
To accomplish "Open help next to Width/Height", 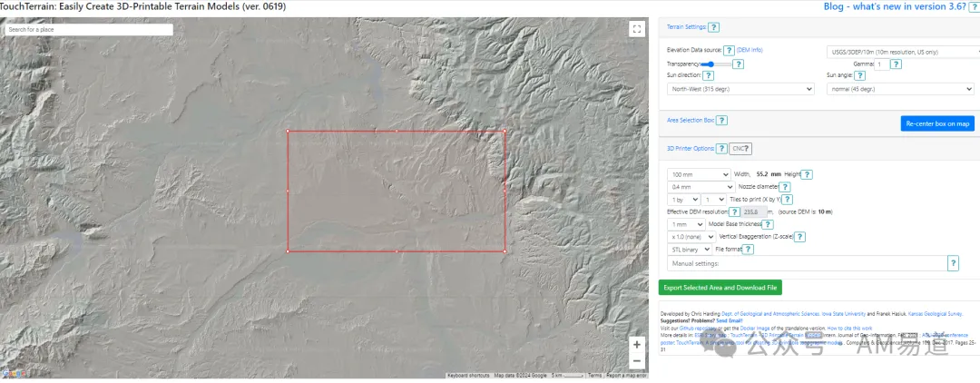I will pyautogui.click(x=807, y=175).
